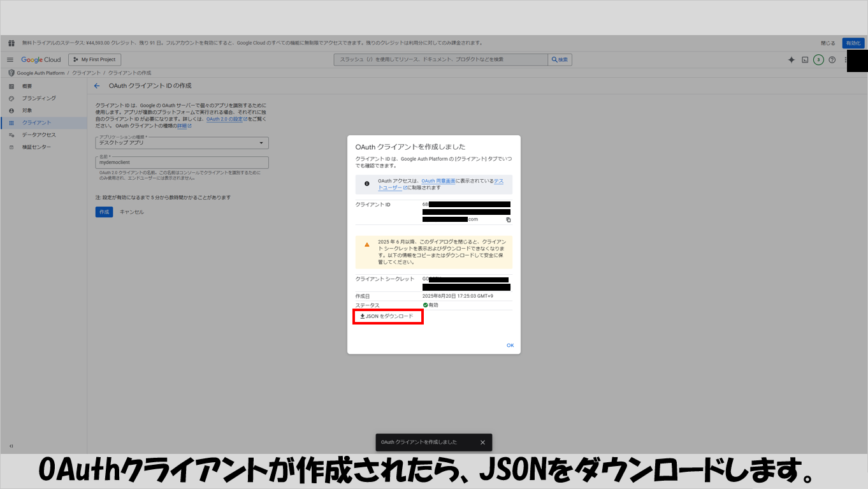Collapse the left sidebar panel
This screenshot has width=868, height=489.
pos(11,446)
